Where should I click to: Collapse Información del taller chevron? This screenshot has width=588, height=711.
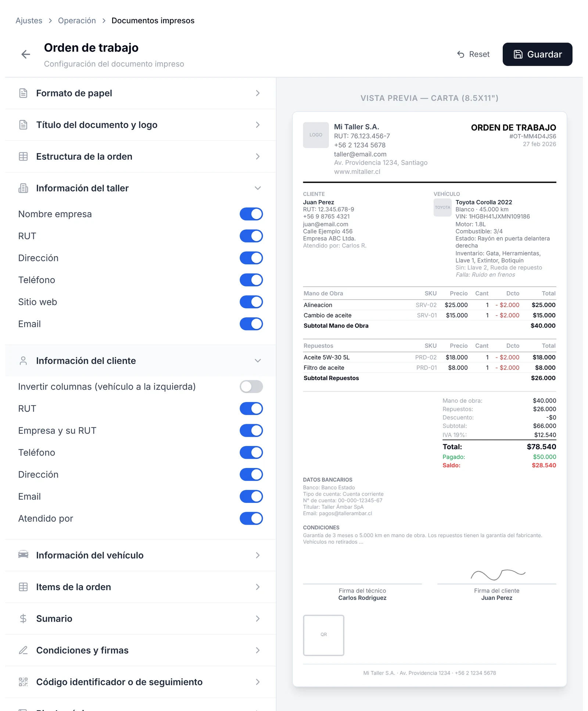pyautogui.click(x=258, y=188)
